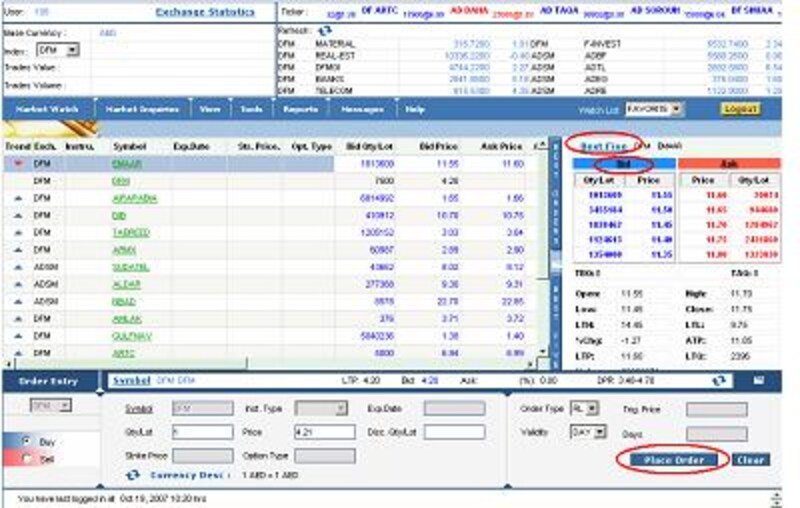Click the minimize icon on order bar
The width and height of the screenshot is (800, 508).
tap(774, 381)
